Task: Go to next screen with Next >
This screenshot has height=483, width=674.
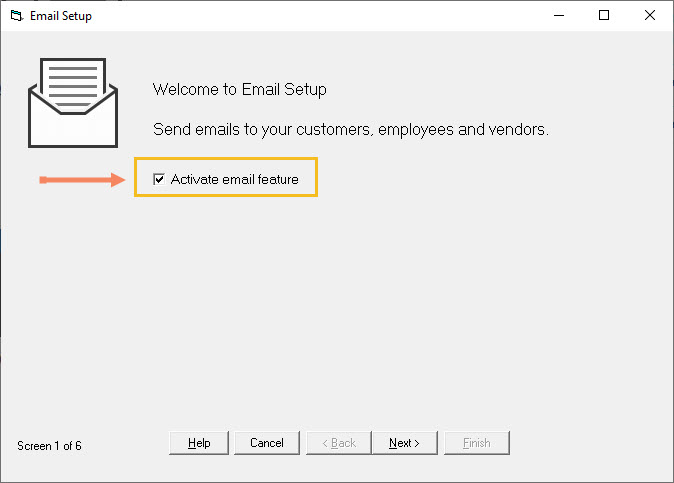Action: tap(404, 443)
